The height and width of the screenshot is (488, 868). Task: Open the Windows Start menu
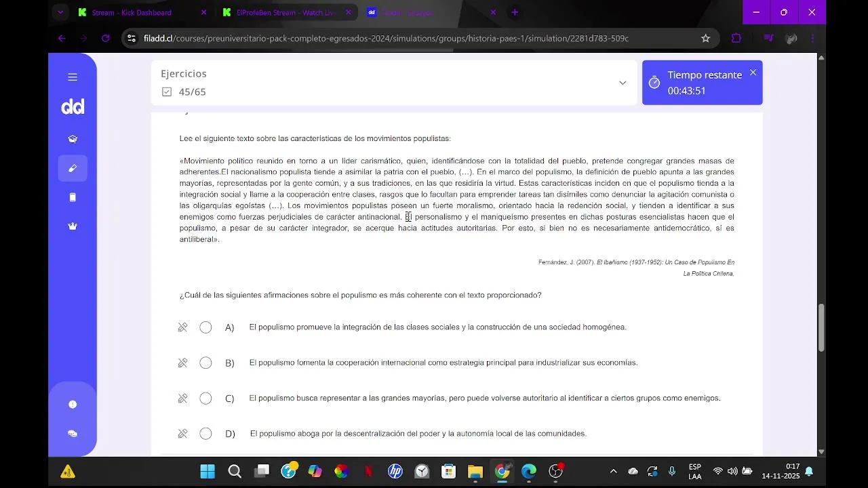click(x=208, y=471)
